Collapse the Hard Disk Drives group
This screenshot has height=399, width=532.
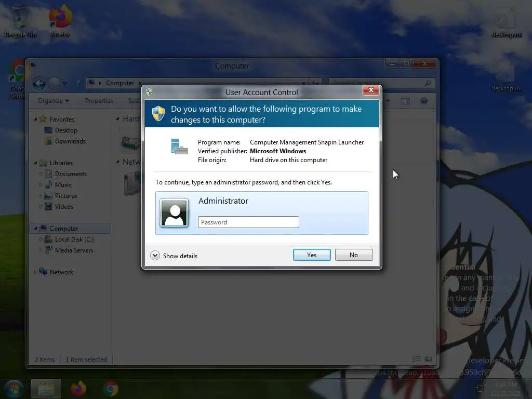coord(117,119)
